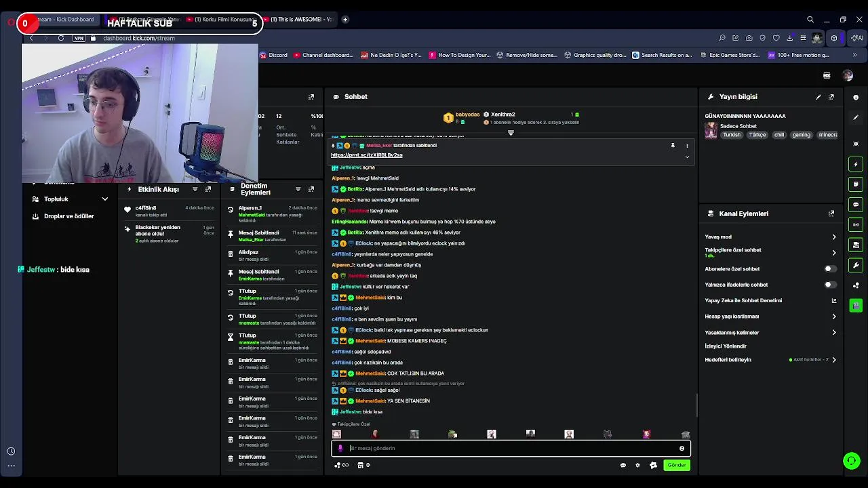Image resolution: width=868 pixels, height=488 pixels.
Task: Pop out the Kanal Eylemleri panel
Action: tap(831, 213)
